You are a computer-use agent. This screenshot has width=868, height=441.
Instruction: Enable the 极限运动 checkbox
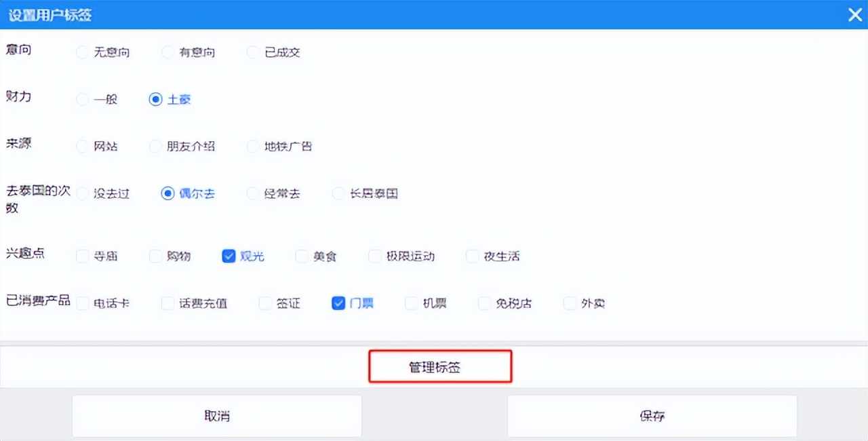(375, 256)
